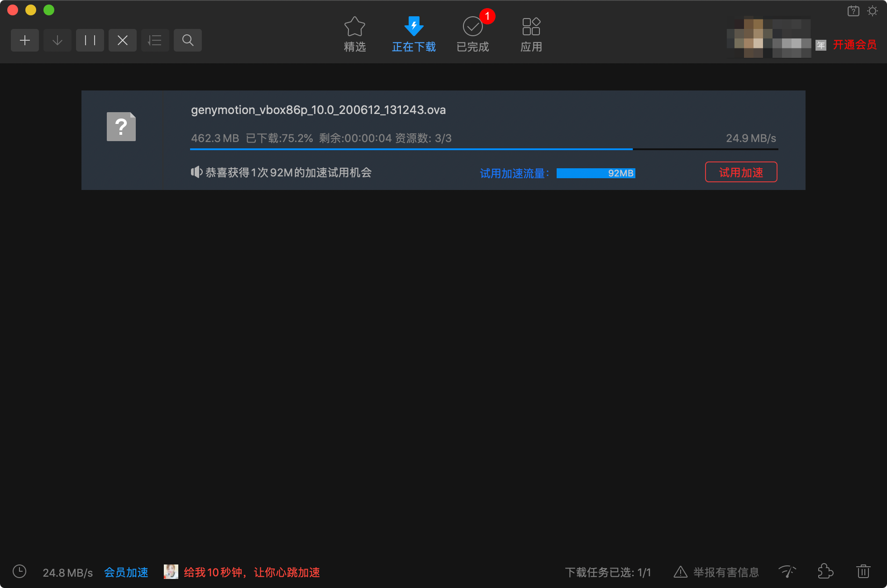
Task: Cancel task with the X toolbar icon
Action: coord(123,40)
